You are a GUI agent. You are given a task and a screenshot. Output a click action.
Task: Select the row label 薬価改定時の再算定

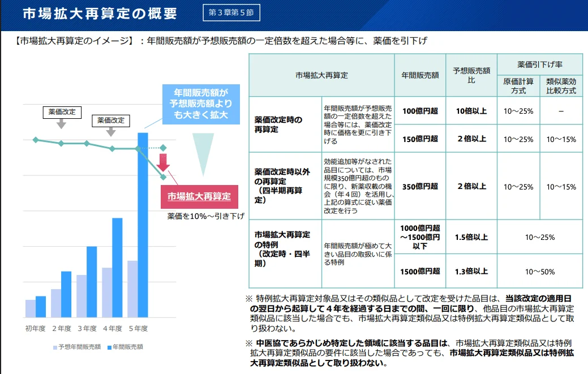coord(278,124)
